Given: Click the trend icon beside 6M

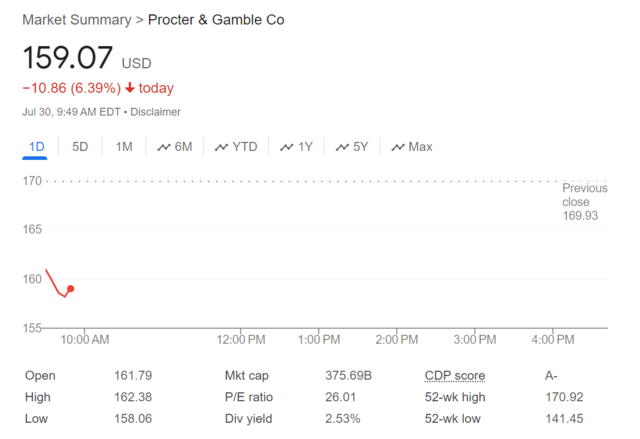Looking at the screenshot, I should [x=164, y=147].
